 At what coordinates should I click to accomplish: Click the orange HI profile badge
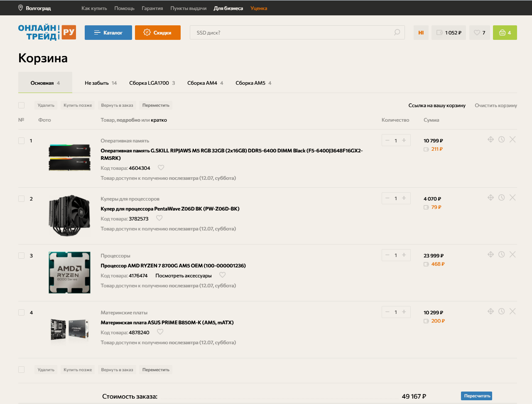tap(421, 33)
